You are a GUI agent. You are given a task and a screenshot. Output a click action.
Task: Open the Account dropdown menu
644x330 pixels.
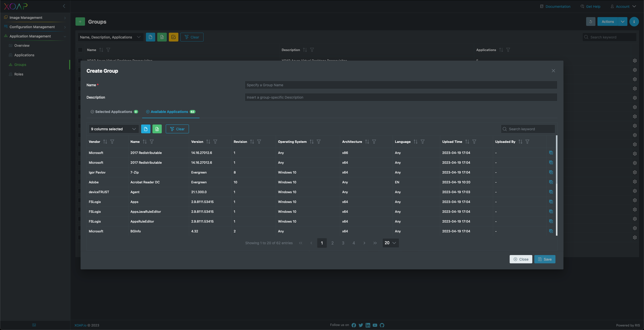pyautogui.click(x=623, y=7)
